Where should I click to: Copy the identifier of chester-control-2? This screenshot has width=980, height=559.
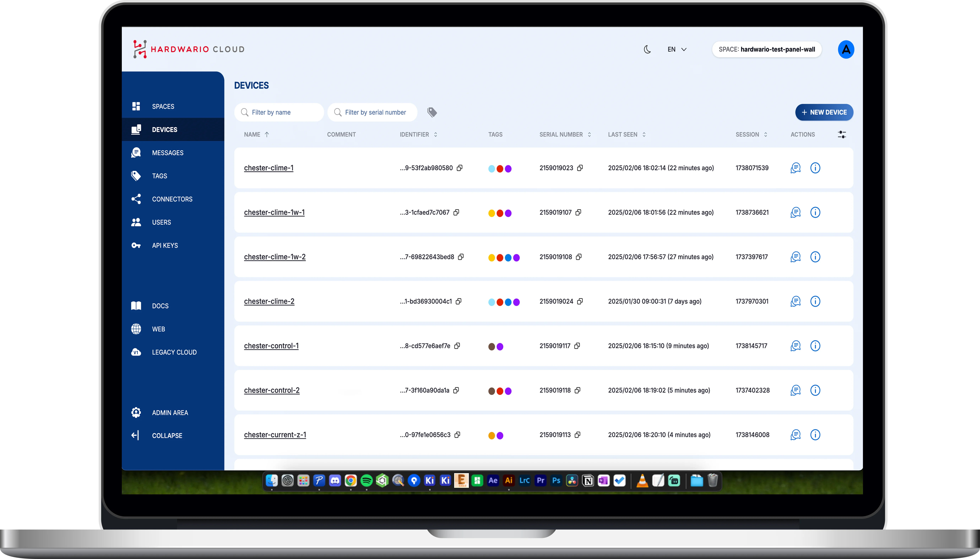[x=456, y=390]
